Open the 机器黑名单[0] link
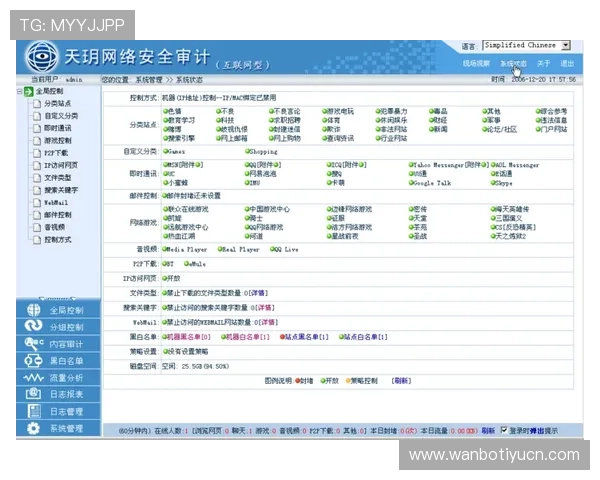Image resolution: width=600 pixels, height=480 pixels. tap(189, 337)
